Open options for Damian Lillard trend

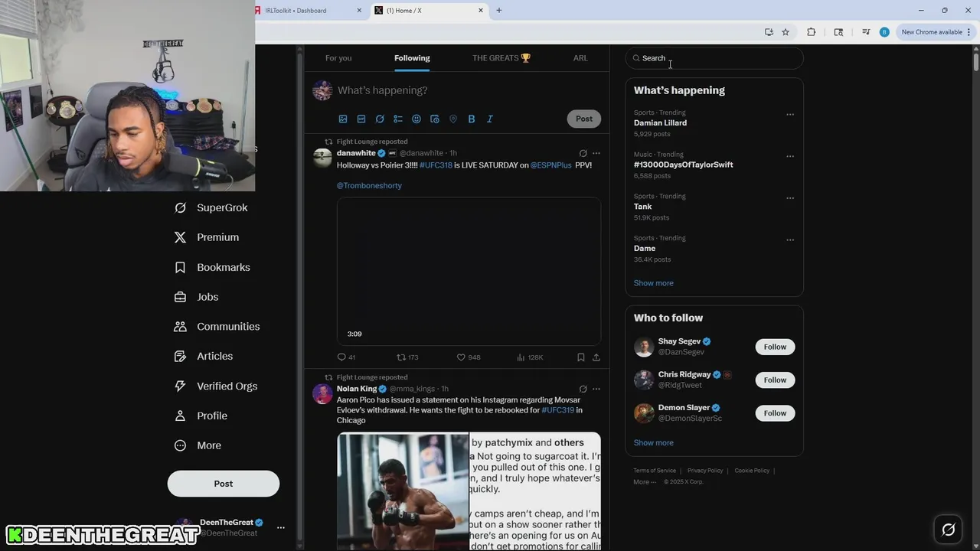pyautogui.click(x=790, y=115)
